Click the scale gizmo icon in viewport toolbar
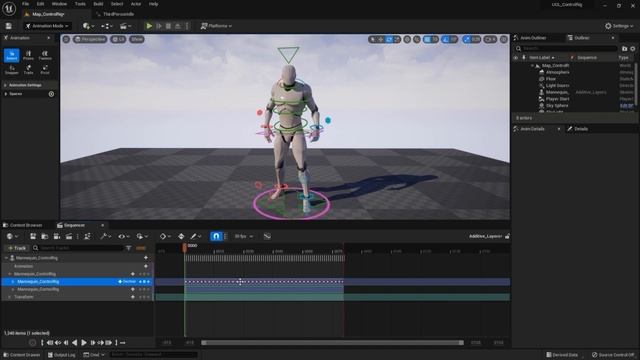Image resolution: width=640 pixels, height=360 pixels. [397, 39]
